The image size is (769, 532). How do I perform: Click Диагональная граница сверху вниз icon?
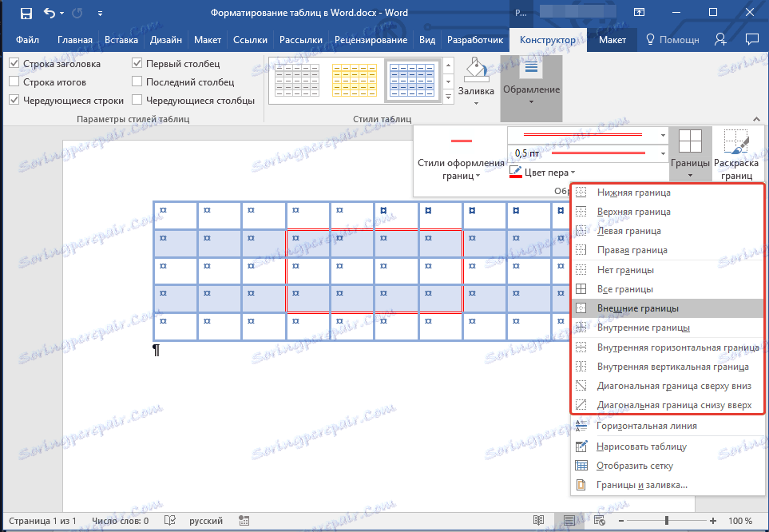[x=581, y=386]
